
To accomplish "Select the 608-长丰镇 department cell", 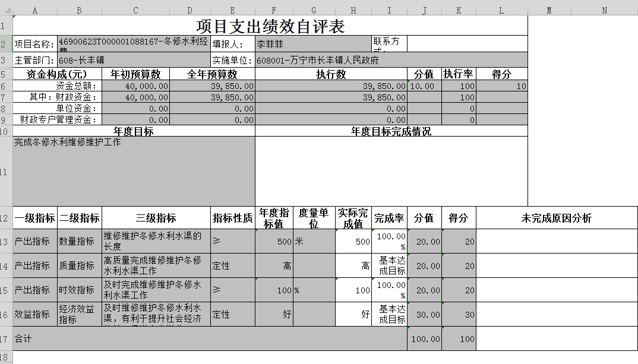I will (x=134, y=60).
